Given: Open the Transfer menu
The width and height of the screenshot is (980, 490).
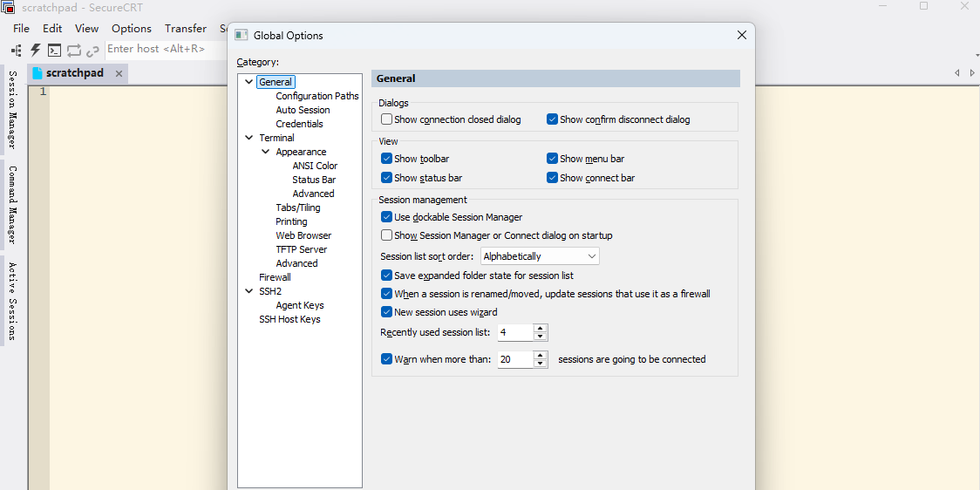Looking at the screenshot, I should tap(186, 28).
